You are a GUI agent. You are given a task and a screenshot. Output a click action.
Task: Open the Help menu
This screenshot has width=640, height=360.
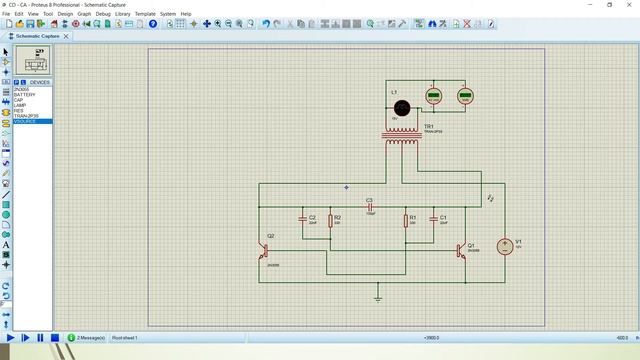click(186, 14)
